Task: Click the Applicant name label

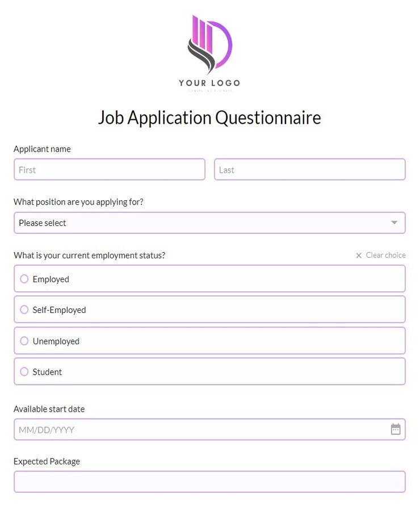Action: tap(42, 149)
